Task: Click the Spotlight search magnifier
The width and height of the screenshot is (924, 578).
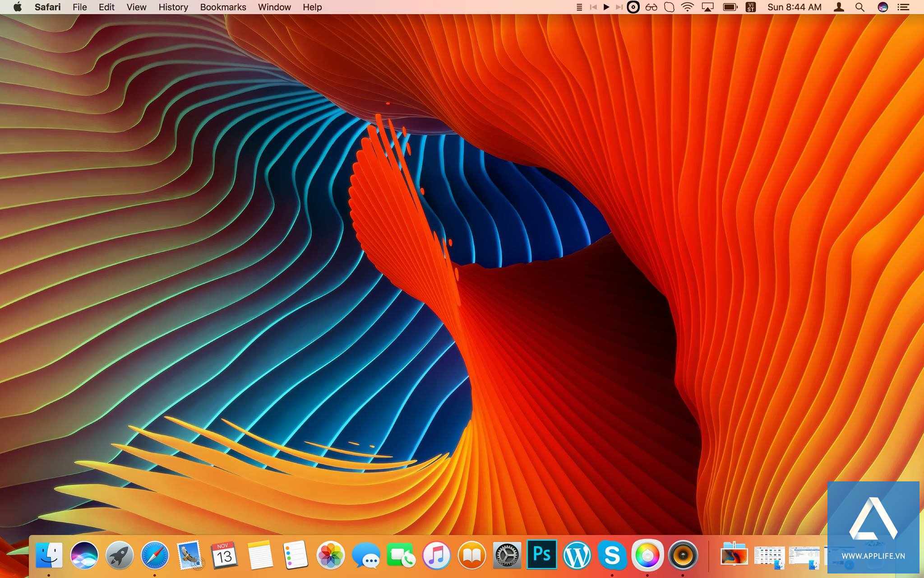Action: click(x=860, y=7)
